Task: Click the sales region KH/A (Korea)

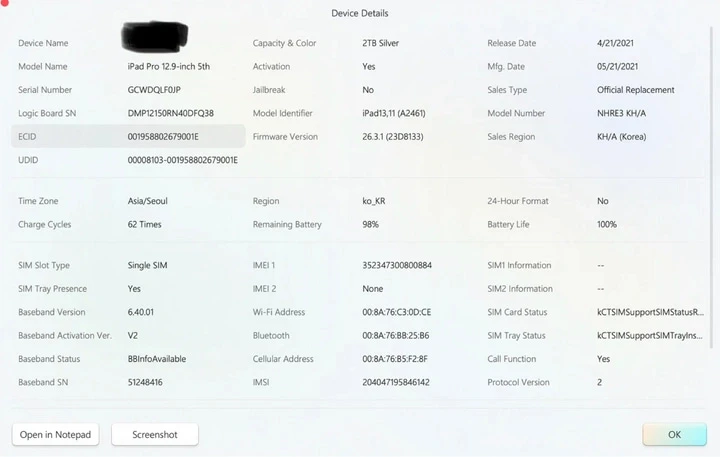Action: (x=621, y=136)
